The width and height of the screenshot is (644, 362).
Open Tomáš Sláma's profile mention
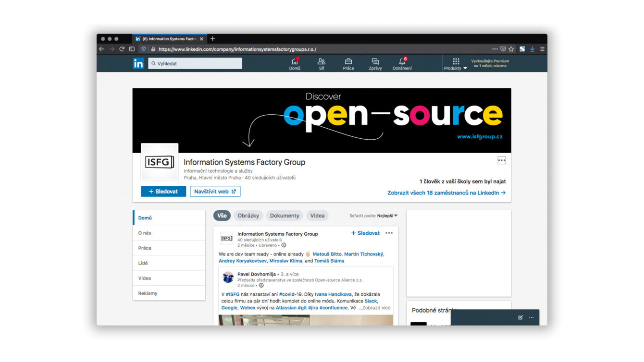click(329, 261)
